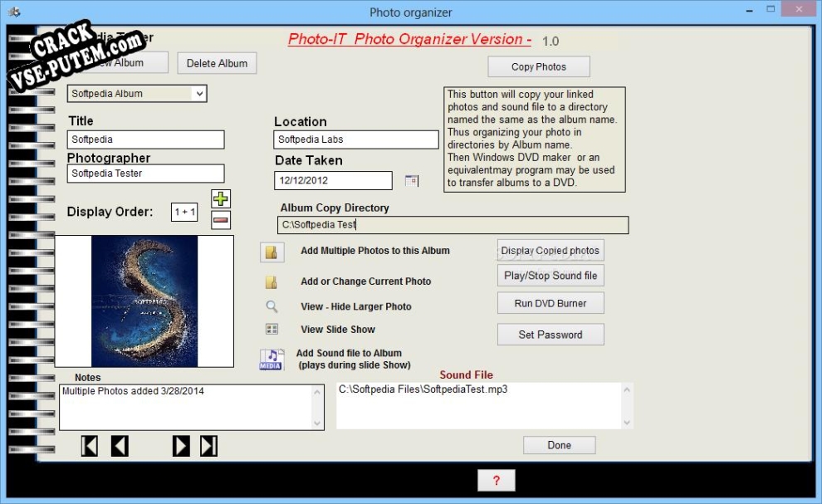Click the Done button
Screen dimensions: 822x504
[560, 445]
